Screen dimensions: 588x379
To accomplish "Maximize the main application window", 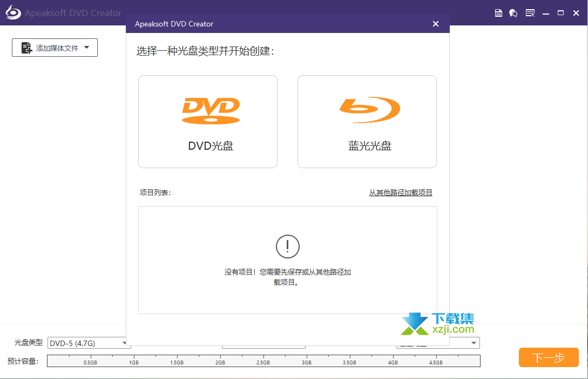I will pos(560,13).
